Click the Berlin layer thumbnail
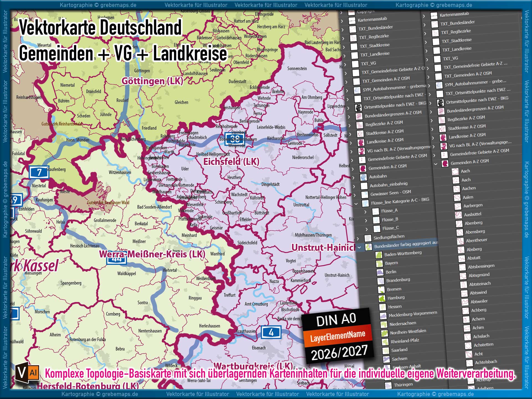Image resolution: width=532 pixels, height=399 pixels. [x=380, y=272]
